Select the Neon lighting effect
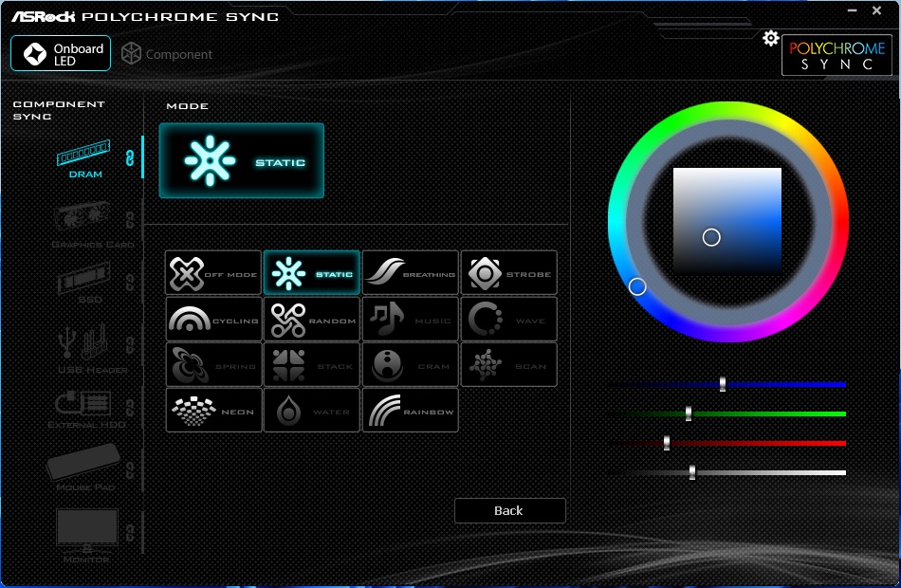901x588 pixels. (x=212, y=410)
